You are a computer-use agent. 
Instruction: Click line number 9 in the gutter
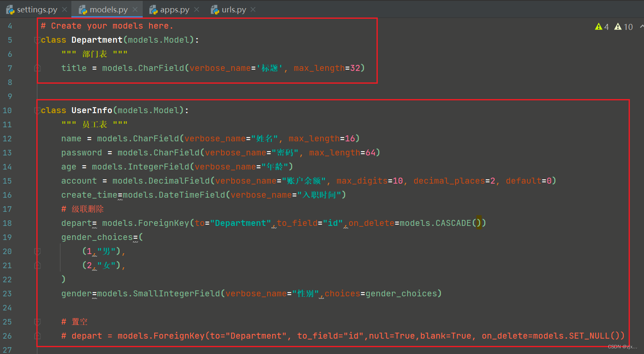click(10, 97)
